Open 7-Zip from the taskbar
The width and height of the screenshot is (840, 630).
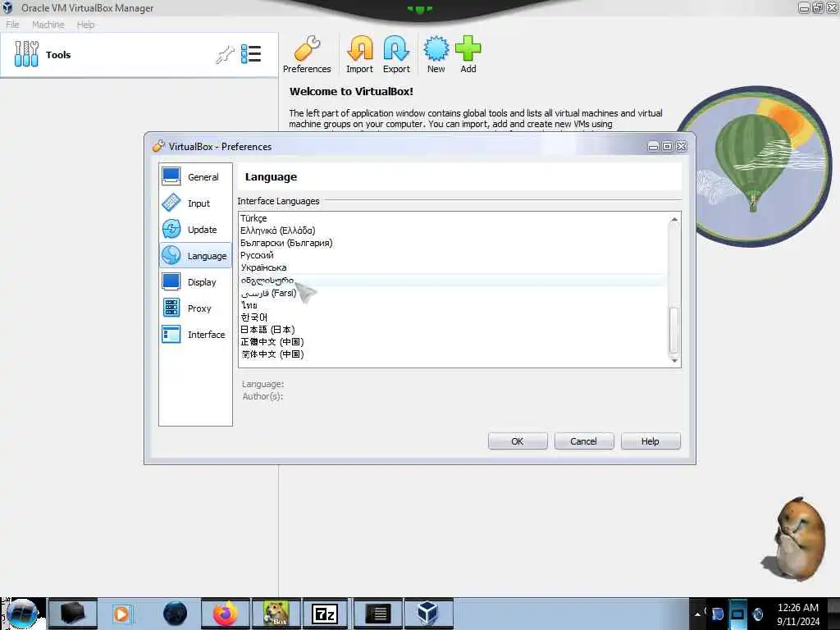pyautogui.click(x=325, y=614)
